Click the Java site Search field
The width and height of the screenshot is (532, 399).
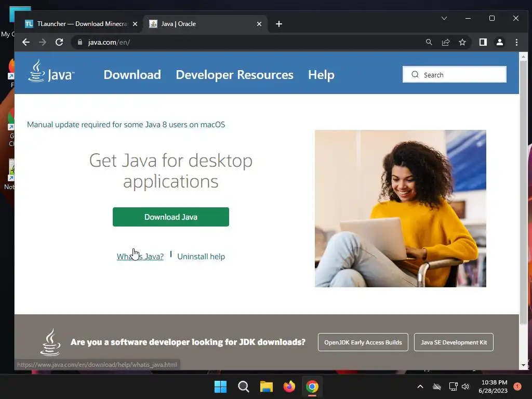click(454, 74)
